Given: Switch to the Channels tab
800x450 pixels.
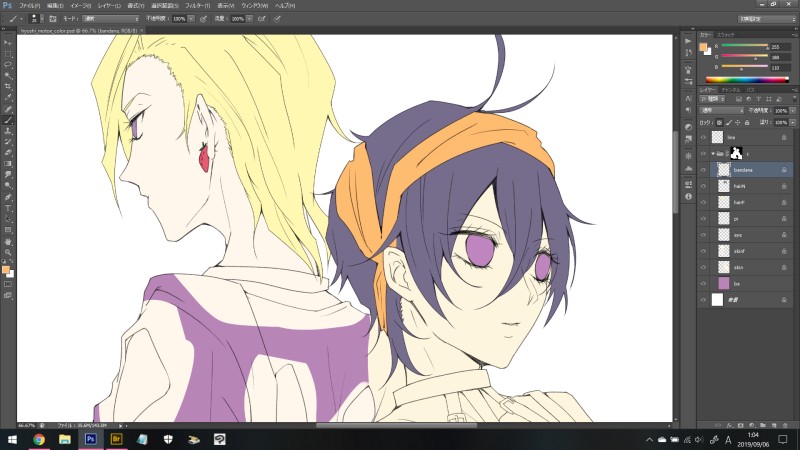Looking at the screenshot, I should 731,90.
